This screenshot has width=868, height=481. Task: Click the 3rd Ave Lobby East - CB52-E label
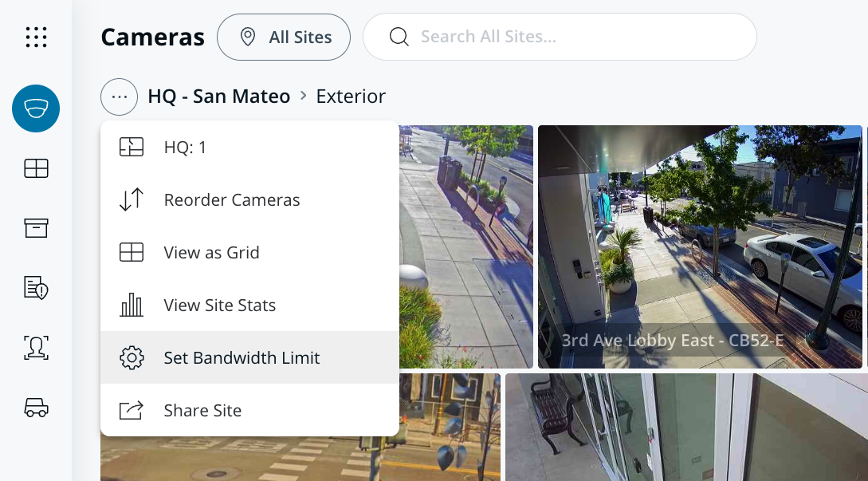673,340
